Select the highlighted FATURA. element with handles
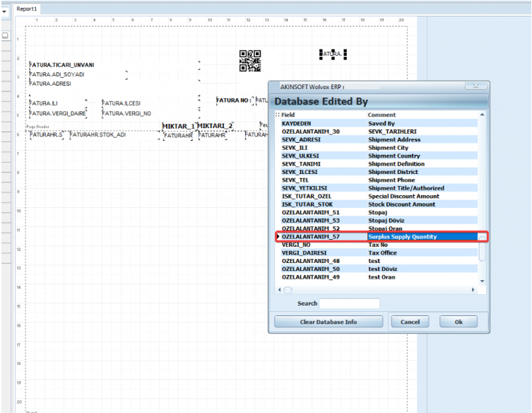This screenshot has width=532, height=413. 333,54
